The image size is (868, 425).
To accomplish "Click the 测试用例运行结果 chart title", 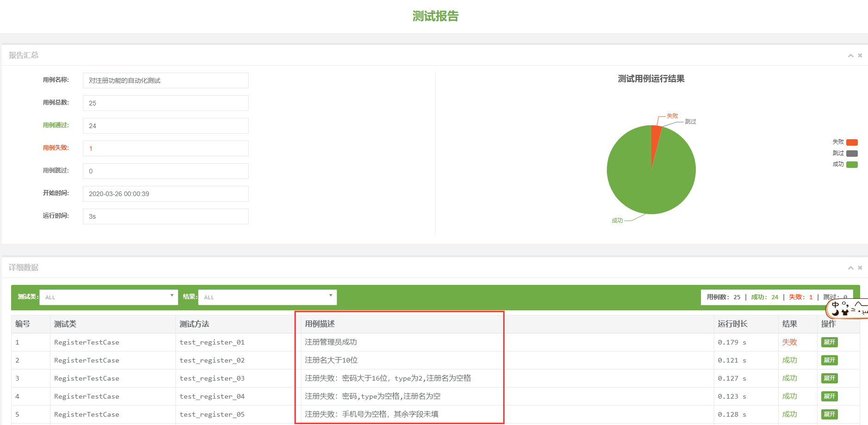I will pyautogui.click(x=651, y=79).
